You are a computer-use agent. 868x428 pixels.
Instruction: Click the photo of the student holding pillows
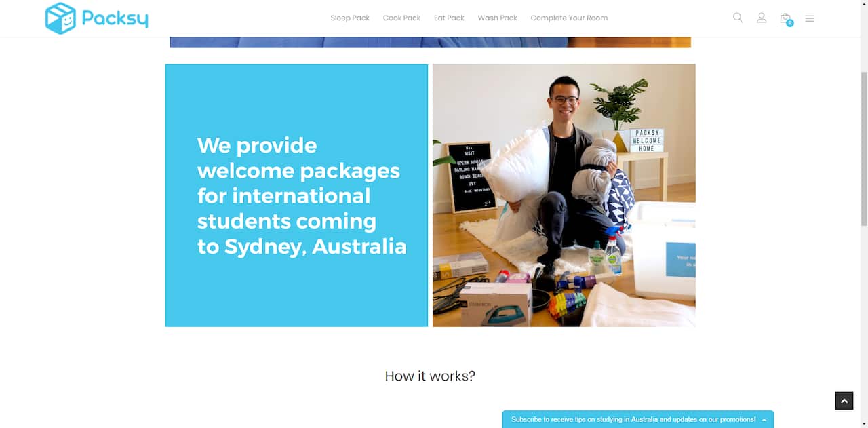564,195
